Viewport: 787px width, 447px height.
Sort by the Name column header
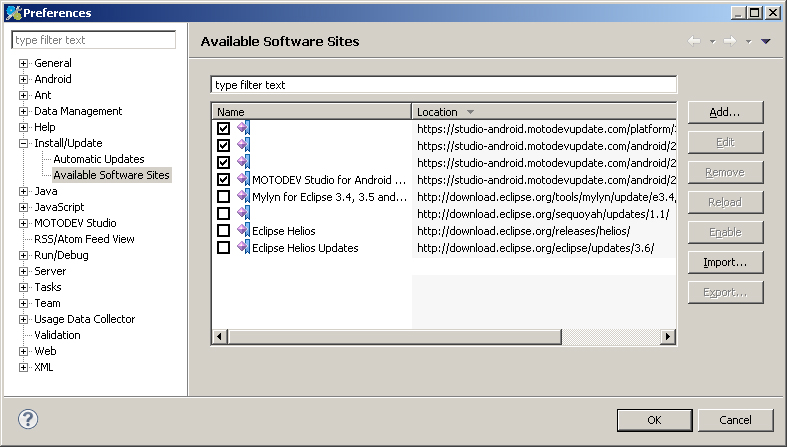[x=312, y=111]
